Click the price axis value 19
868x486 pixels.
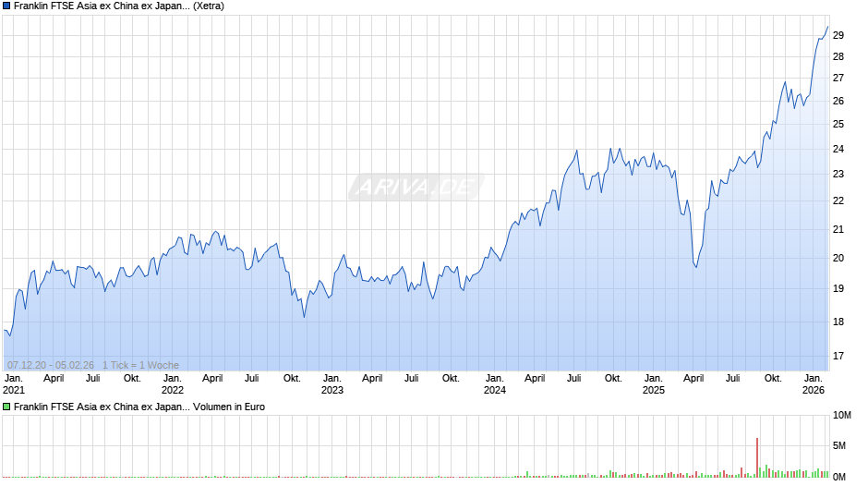pyautogui.click(x=838, y=288)
